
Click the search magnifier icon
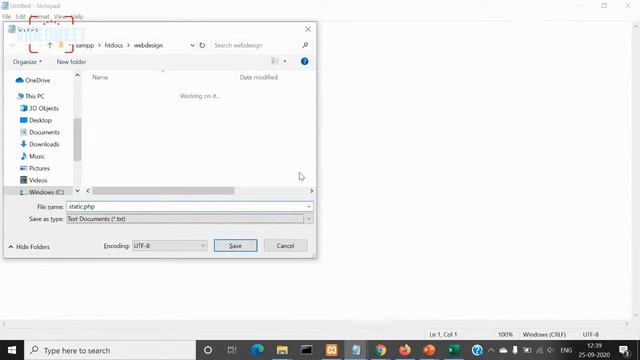tap(305, 45)
